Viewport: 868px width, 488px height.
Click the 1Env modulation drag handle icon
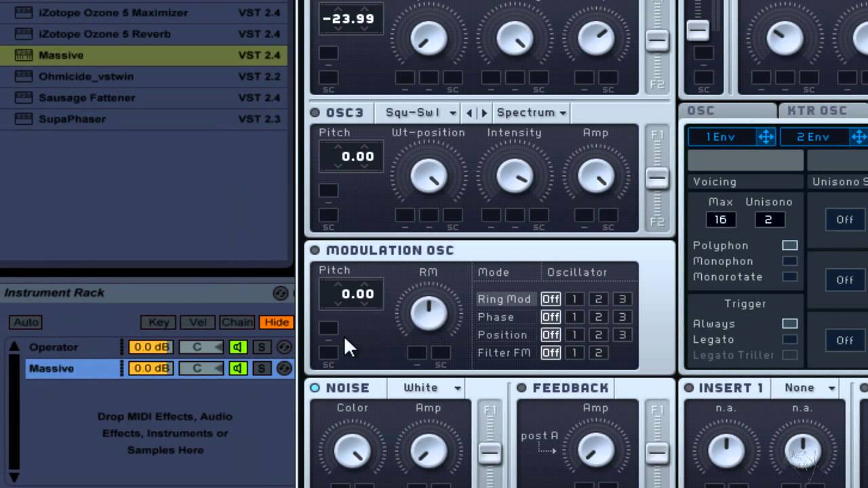(x=766, y=137)
